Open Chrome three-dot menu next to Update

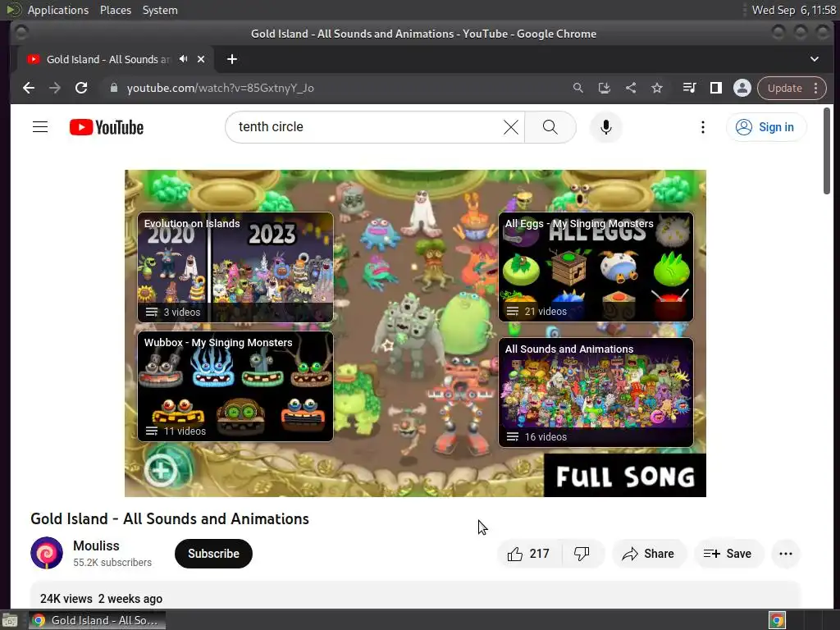click(x=816, y=88)
